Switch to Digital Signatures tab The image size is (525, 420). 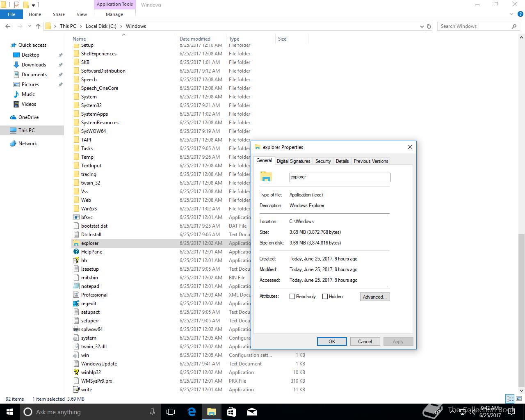point(293,161)
